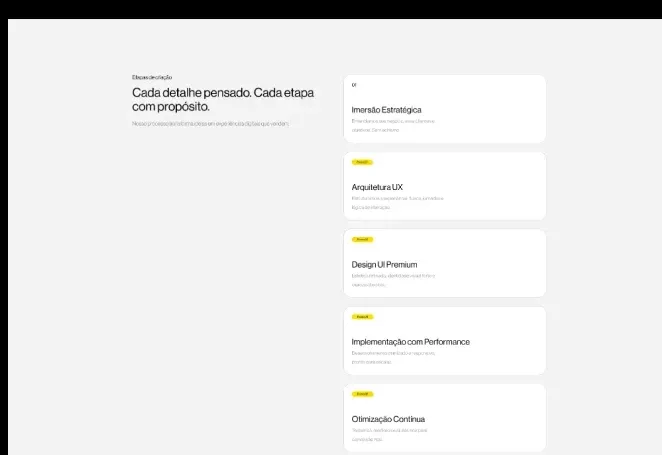Click the 'Cada detalhe pensado' heading
662x455 pixels.
[x=223, y=100]
